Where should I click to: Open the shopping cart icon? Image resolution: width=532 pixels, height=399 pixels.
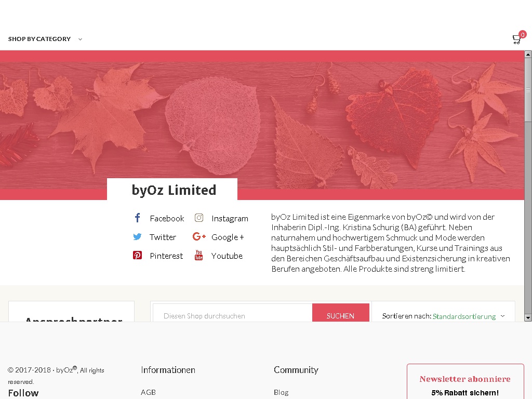(x=517, y=39)
